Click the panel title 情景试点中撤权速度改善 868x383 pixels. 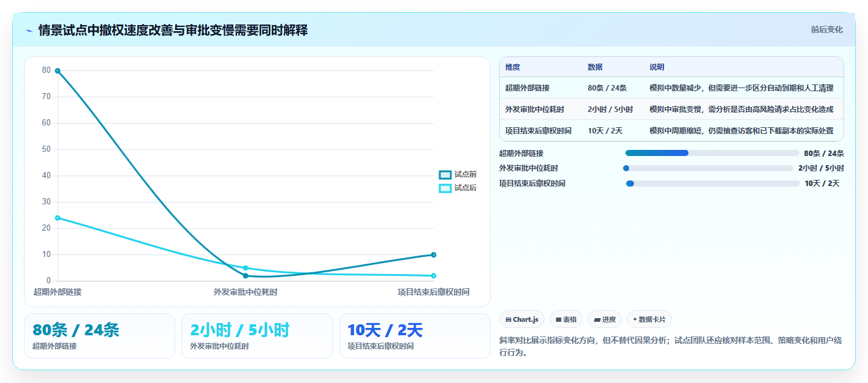173,30
